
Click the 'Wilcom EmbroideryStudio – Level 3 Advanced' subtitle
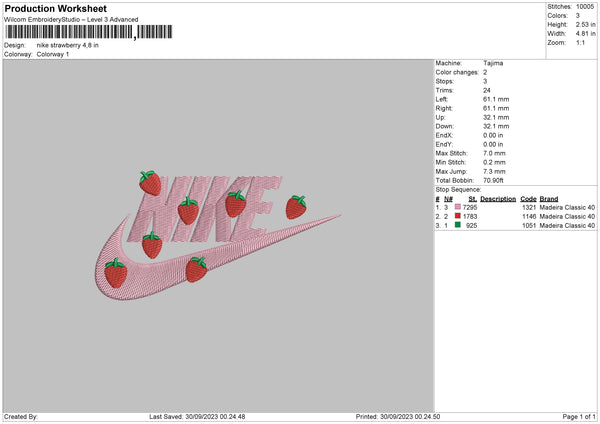pos(71,20)
